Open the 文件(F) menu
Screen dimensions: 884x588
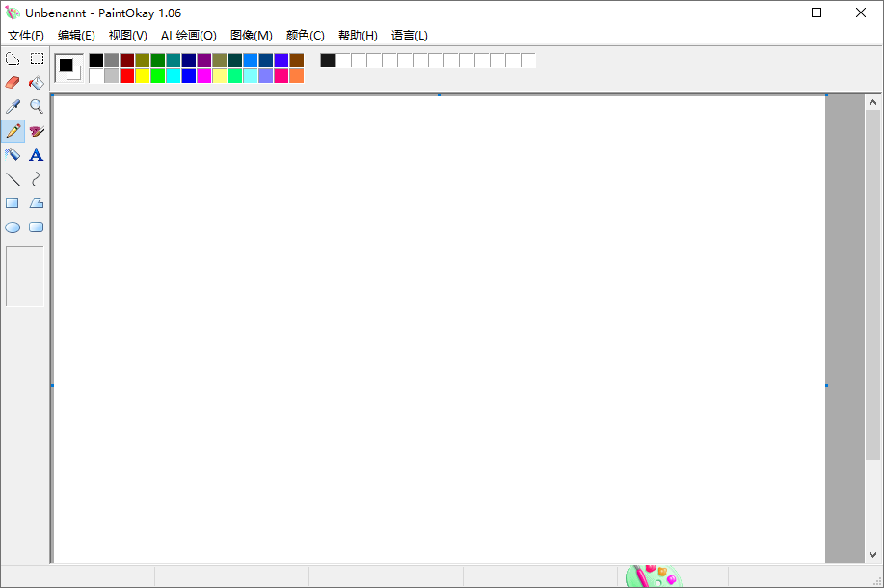coord(25,35)
